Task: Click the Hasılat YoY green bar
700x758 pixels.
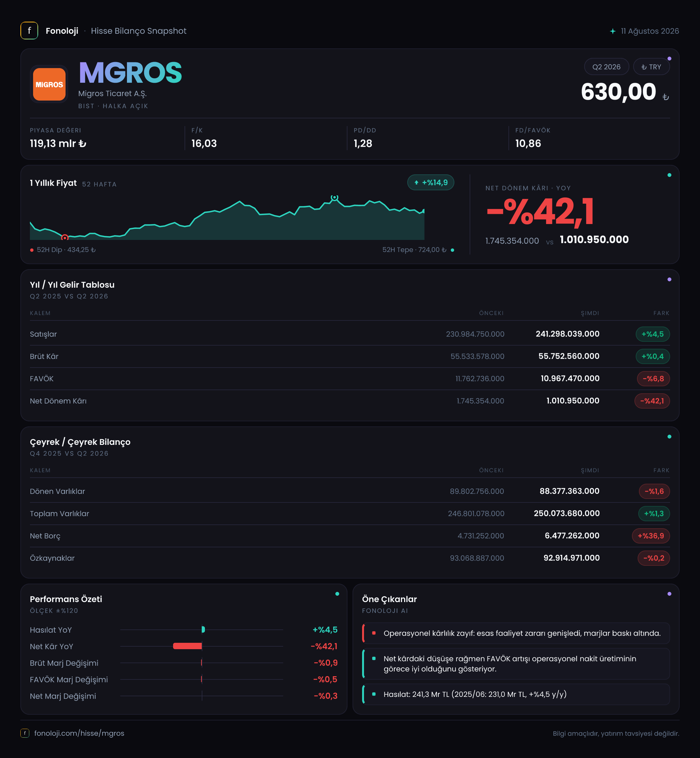Action: (x=203, y=629)
